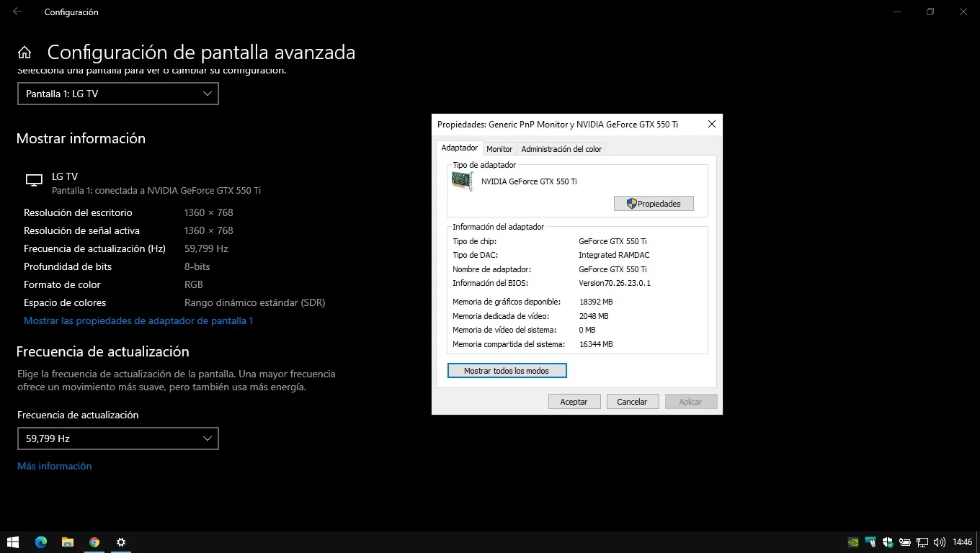Click the 18392 MB memory value
Image resolution: width=980 pixels, height=553 pixels.
pos(596,302)
